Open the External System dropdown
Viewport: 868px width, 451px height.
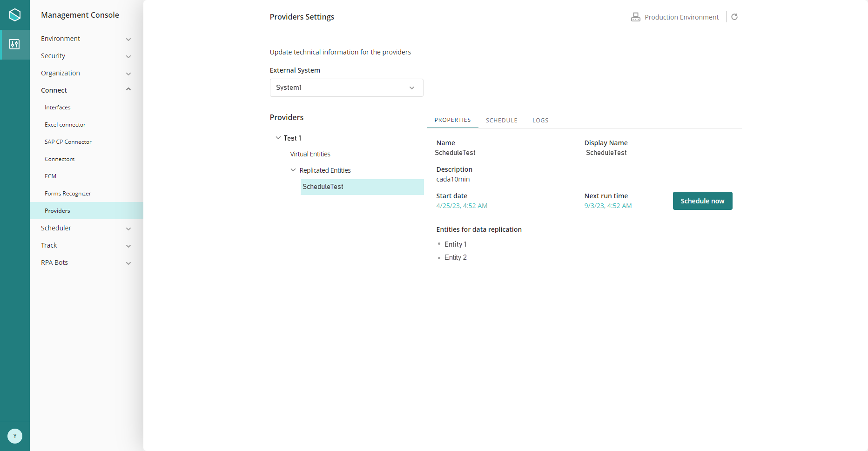click(346, 88)
